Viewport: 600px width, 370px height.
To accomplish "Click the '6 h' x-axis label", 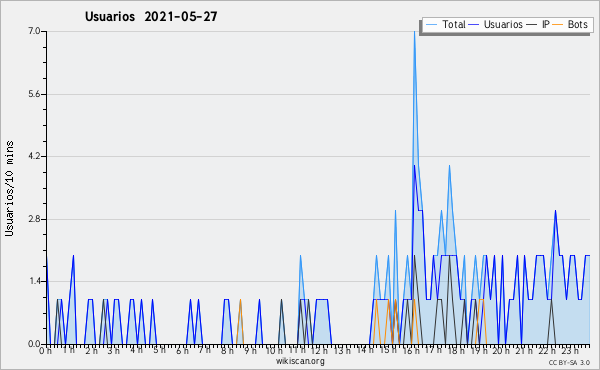I will 182,350.
